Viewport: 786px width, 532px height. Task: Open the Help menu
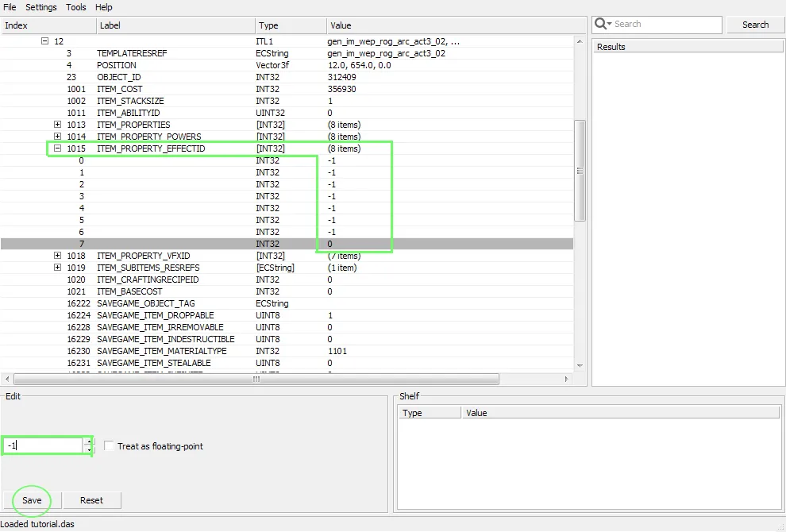[x=104, y=7]
